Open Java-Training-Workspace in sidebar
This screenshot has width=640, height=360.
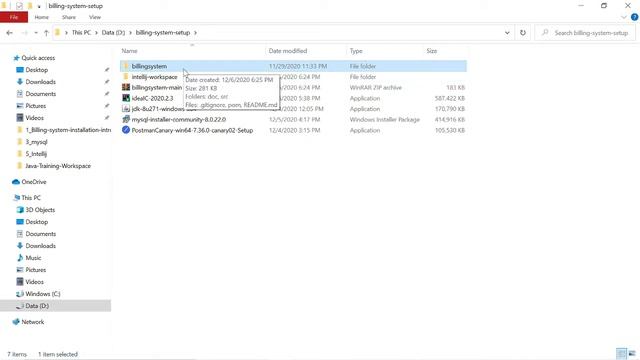[58, 166]
